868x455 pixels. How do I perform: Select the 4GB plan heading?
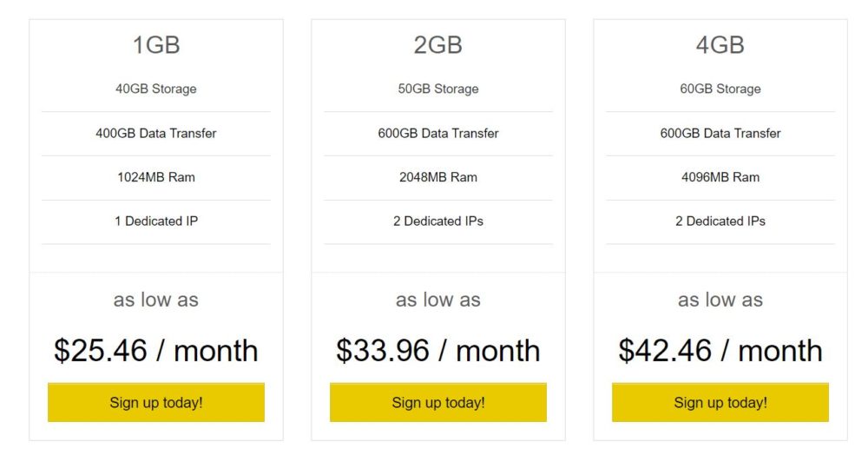720,45
